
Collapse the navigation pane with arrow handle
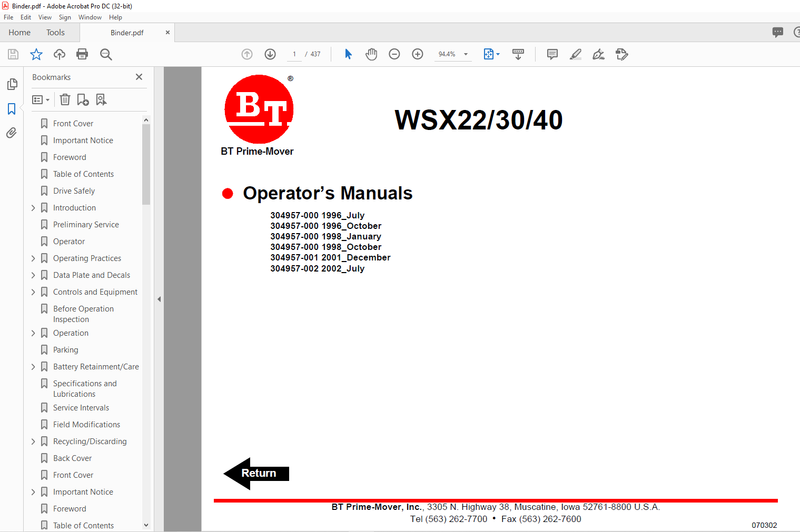pyautogui.click(x=159, y=299)
